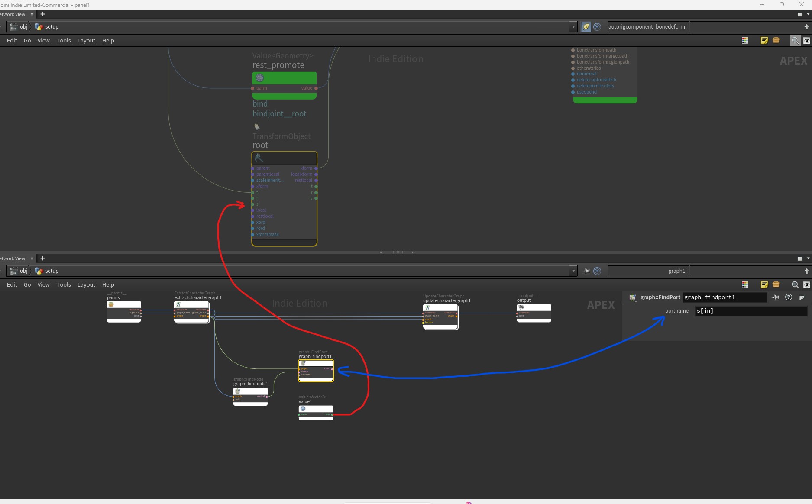Click the root TransformObject node header icon
This screenshot has width=812, height=504.
tap(259, 158)
